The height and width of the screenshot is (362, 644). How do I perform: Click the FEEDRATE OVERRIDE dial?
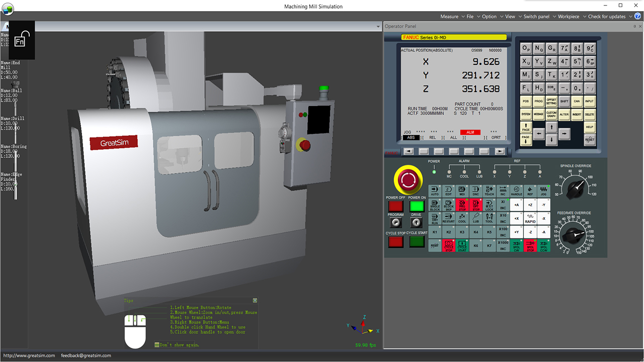point(573,235)
